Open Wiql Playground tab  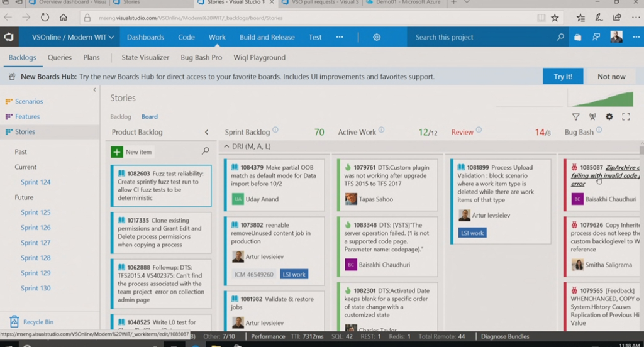click(260, 57)
